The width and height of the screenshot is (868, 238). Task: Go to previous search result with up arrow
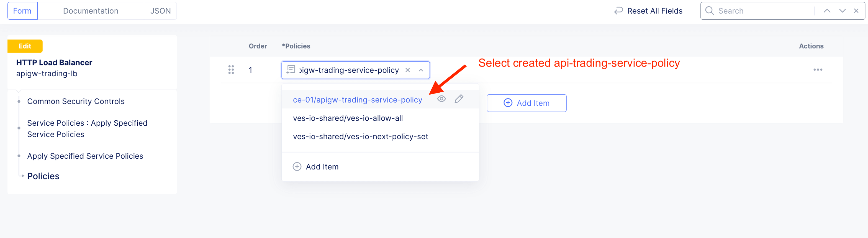pyautogui.click(x=827, y=11)
